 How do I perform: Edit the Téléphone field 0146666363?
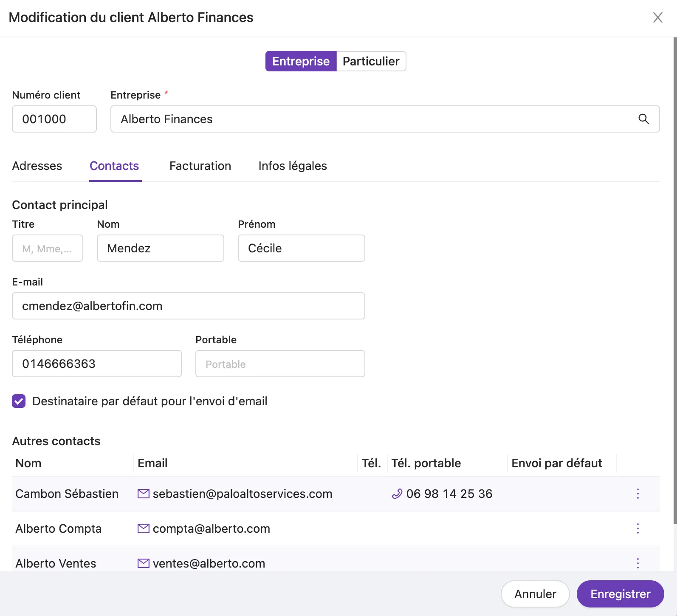(97, 364)
